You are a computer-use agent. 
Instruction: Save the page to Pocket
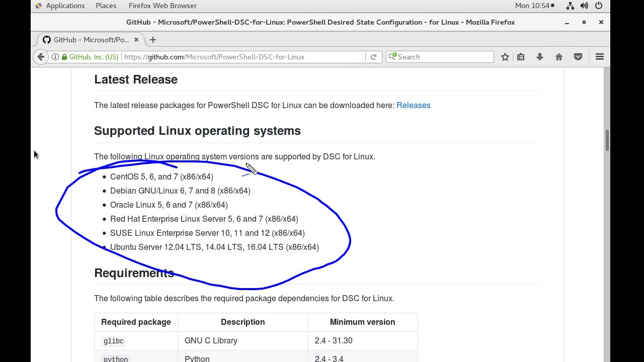coord(578,57)
